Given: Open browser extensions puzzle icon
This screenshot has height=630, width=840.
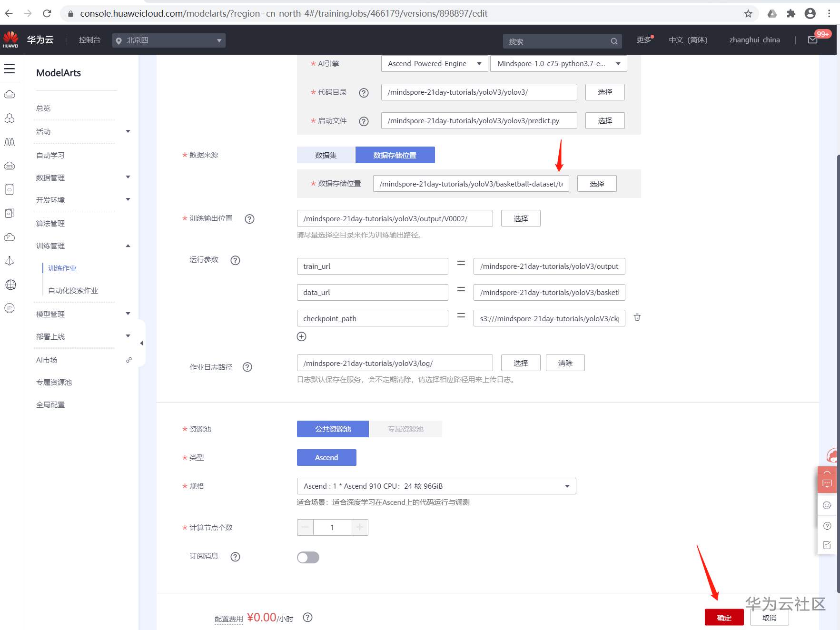Looking at the screenshot, I should click(x=791, y=13).
